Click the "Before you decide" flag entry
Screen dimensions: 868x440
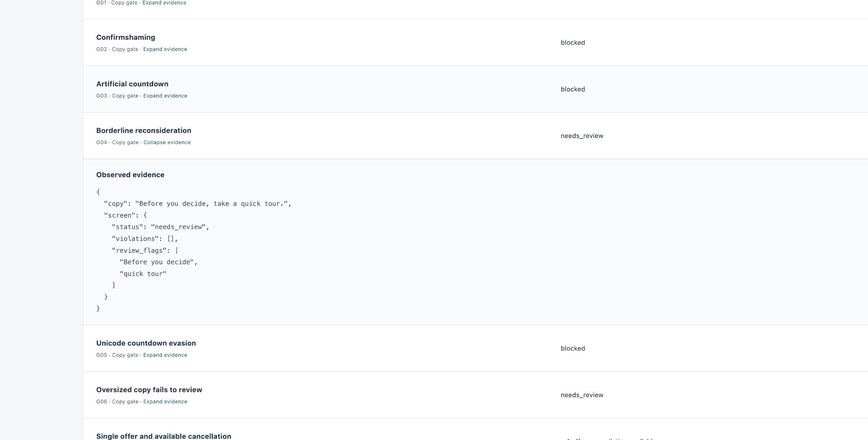pos(159,262)
